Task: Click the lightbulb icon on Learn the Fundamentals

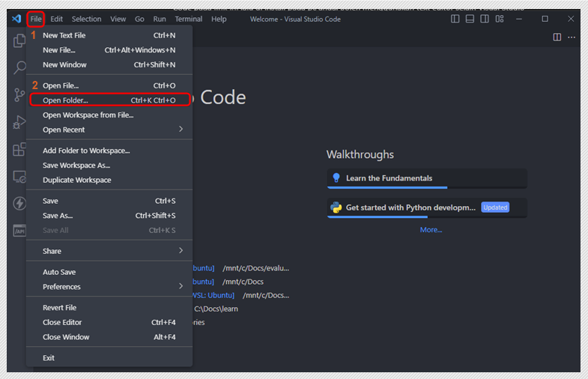Action: point(336,178)
